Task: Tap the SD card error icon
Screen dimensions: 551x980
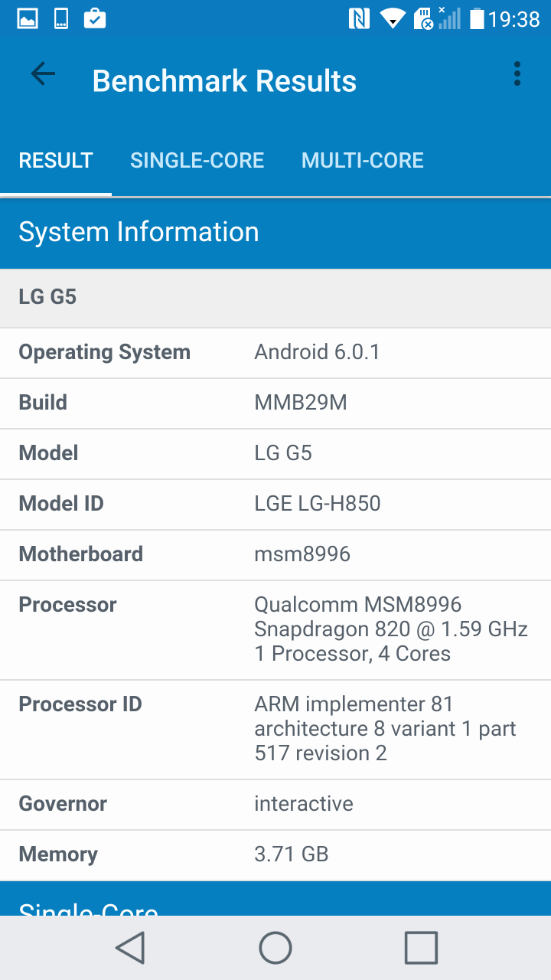Action: 424,18
